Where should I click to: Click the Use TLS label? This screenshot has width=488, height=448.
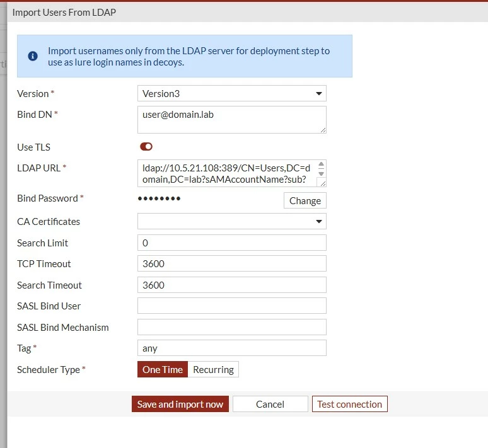(x=33, y=147)
